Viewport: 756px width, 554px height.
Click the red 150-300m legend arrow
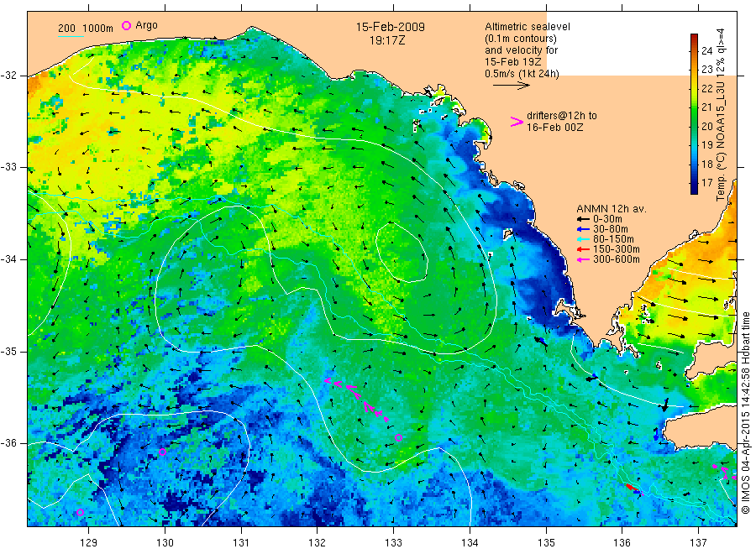pyautogui.click(x=584, y=249)
